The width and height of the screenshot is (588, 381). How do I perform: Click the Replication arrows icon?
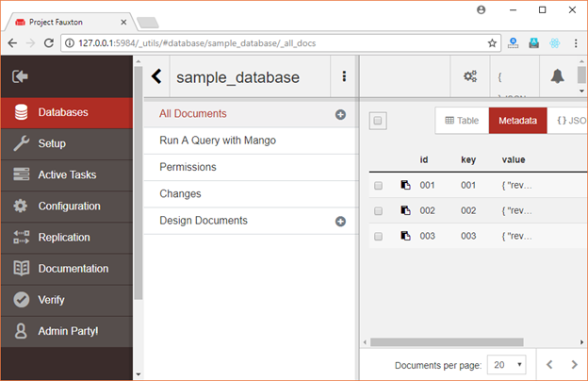21,238
